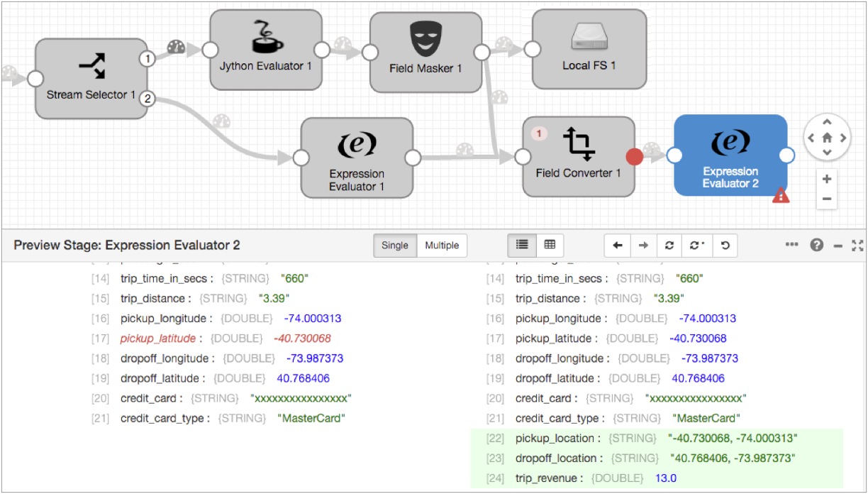Viewport: 868px width, 494px height.
Task: Select the Field Converter 1 stage
Action: click(579, 156)
